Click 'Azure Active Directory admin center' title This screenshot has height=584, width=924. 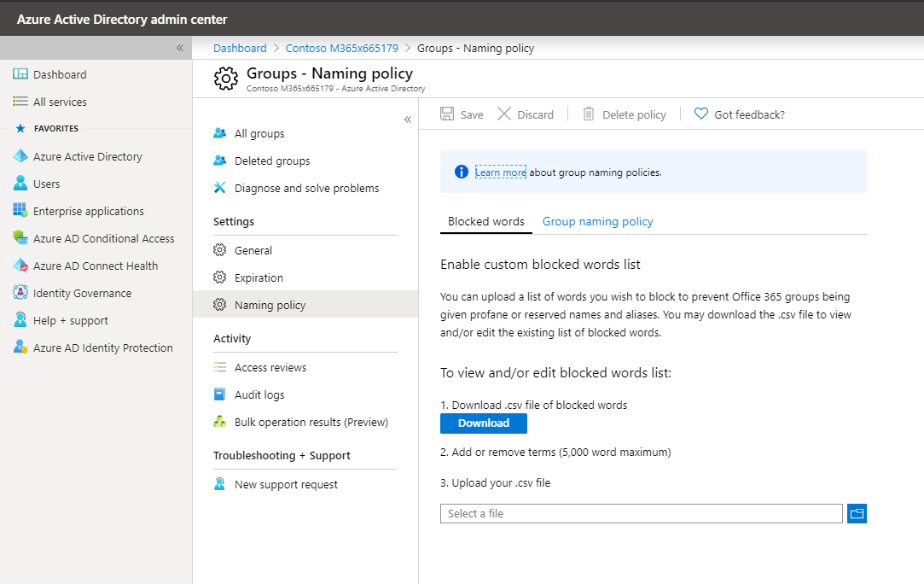pyautogui.click(x=122, y=20)
